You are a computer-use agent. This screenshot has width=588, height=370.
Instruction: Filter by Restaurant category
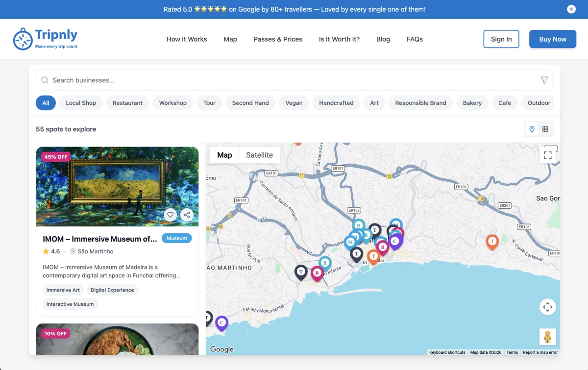coord(127,103)
